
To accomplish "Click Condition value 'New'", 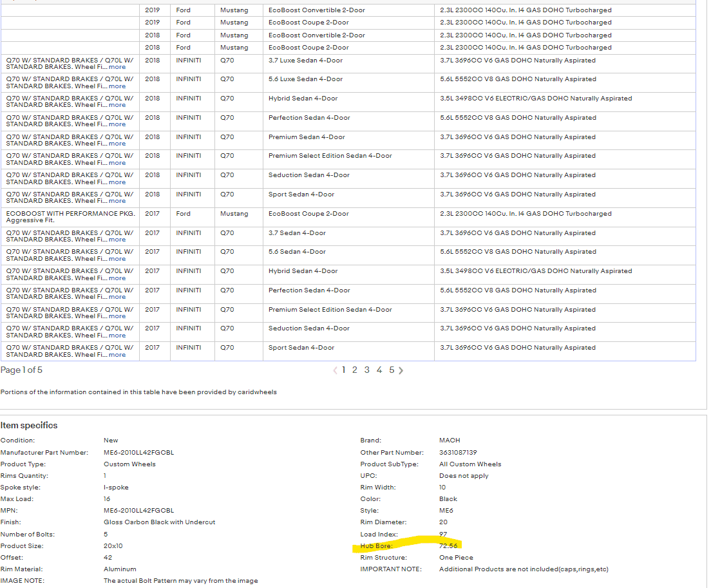I will click(111, 441).
